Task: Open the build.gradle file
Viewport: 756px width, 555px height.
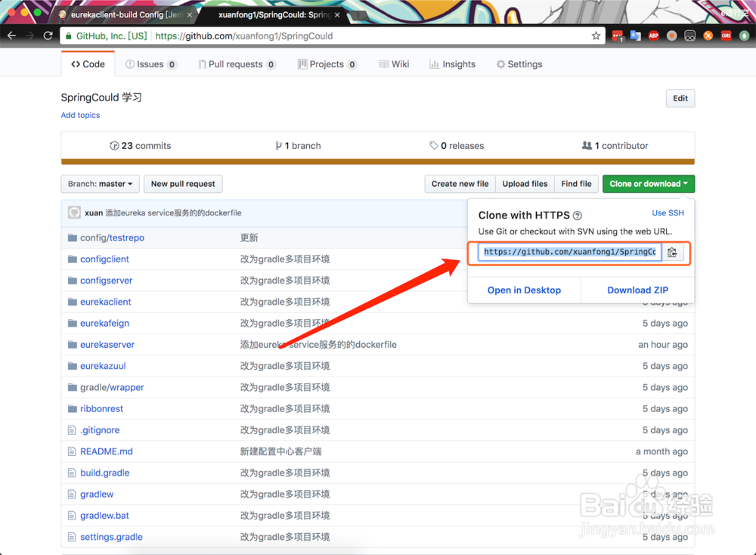Action: click(x=104, y=473)
